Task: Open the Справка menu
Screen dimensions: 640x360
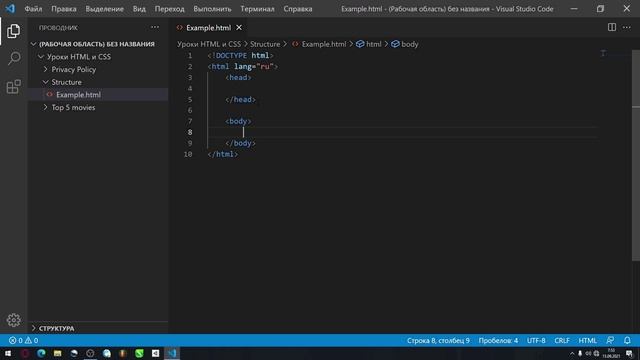Action: pyautogui.click(x=298, y=9)
